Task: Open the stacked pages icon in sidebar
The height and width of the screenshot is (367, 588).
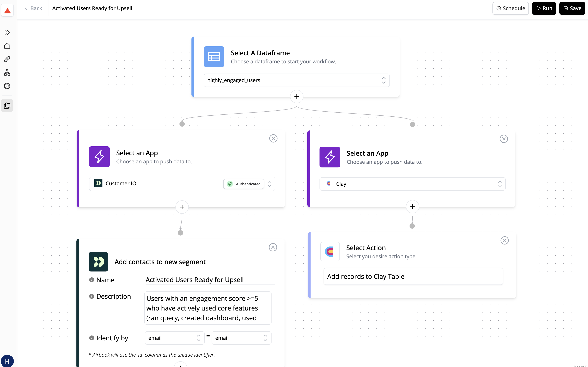Action: point(7,106)
